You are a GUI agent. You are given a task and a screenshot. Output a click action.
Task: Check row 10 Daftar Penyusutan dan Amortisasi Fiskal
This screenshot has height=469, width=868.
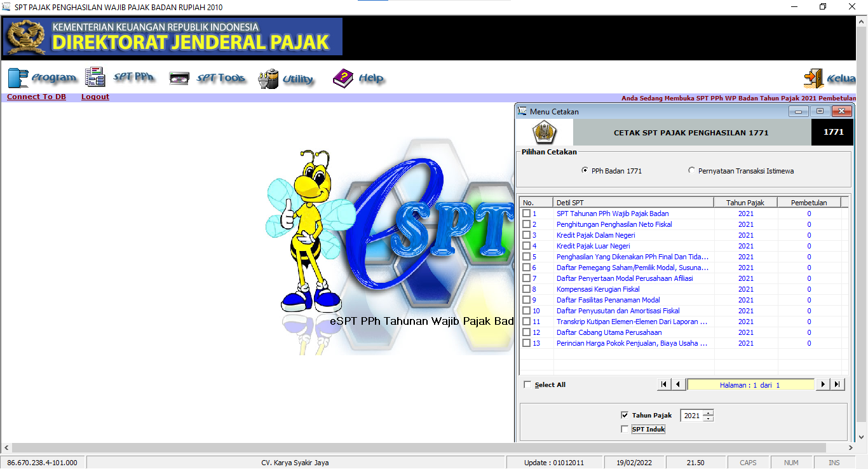[526, 311]
